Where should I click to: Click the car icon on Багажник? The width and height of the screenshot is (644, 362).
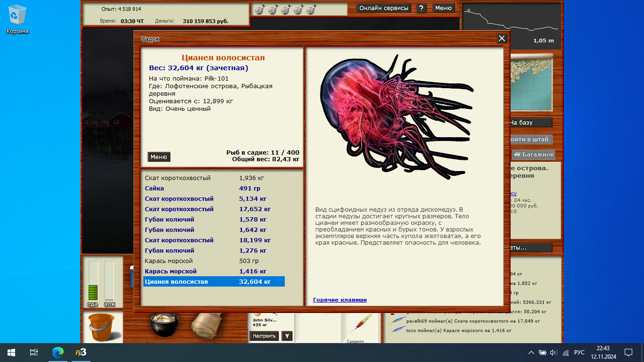pyautogui.click(x=517, y=155)
